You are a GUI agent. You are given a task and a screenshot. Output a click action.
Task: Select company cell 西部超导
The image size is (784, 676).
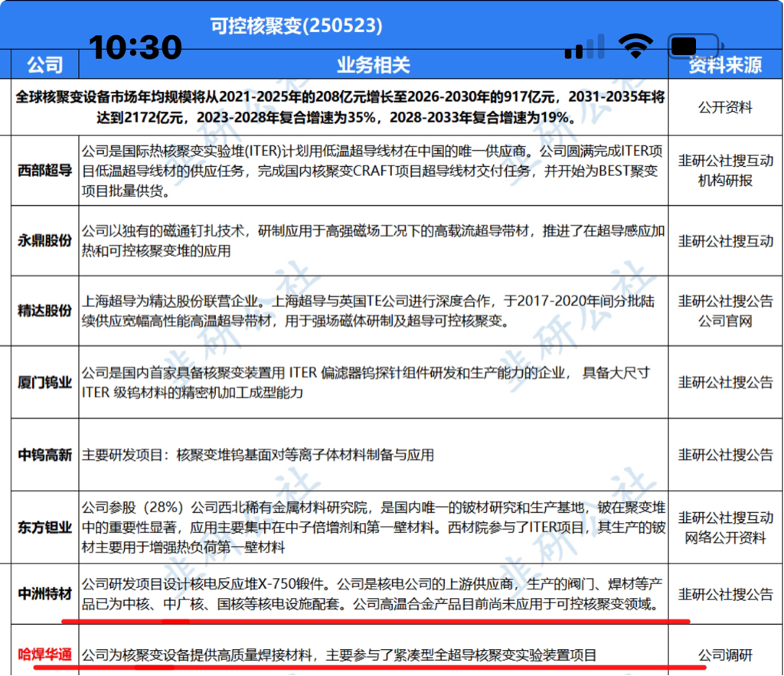point(45,171)
